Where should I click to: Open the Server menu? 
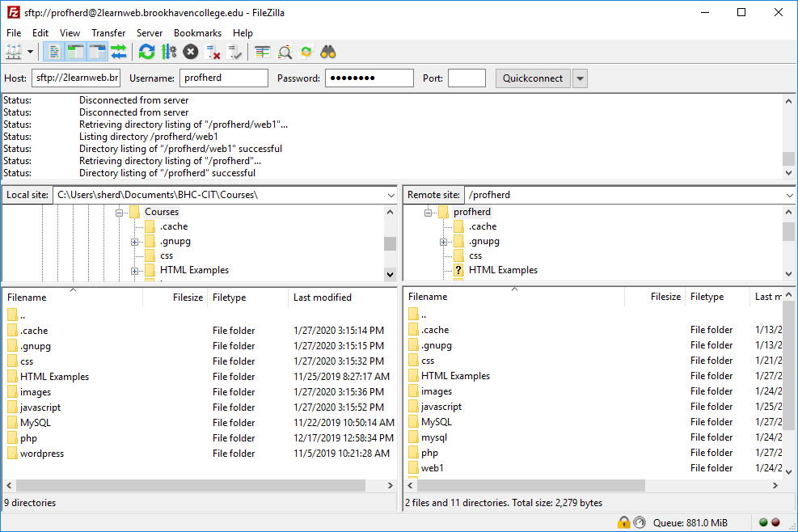click(x=149, y=33)
